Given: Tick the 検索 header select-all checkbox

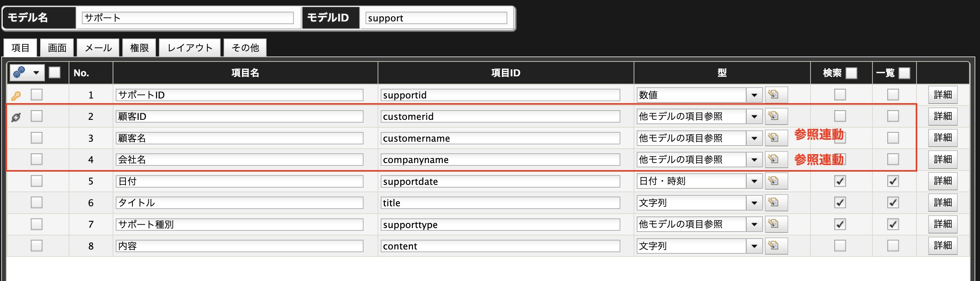Looking at the screenshot, I should coord(851,73).
